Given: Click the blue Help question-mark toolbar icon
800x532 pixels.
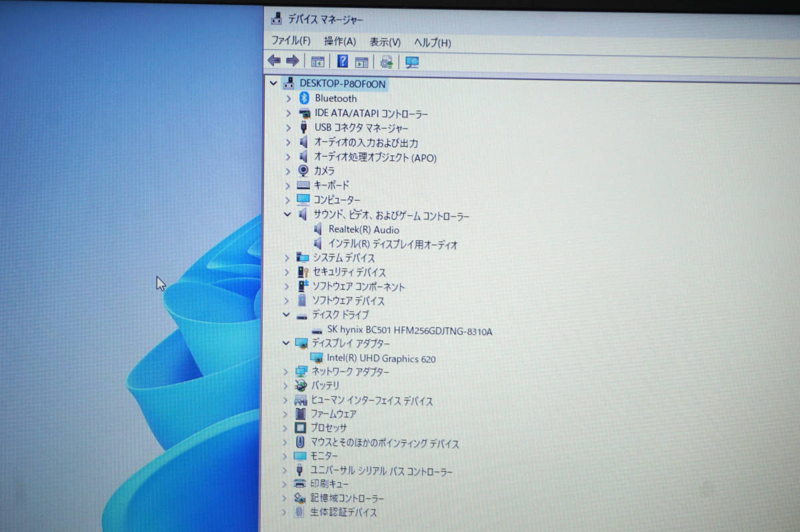Looking at the screenshot, I should [x=343, y=62].
